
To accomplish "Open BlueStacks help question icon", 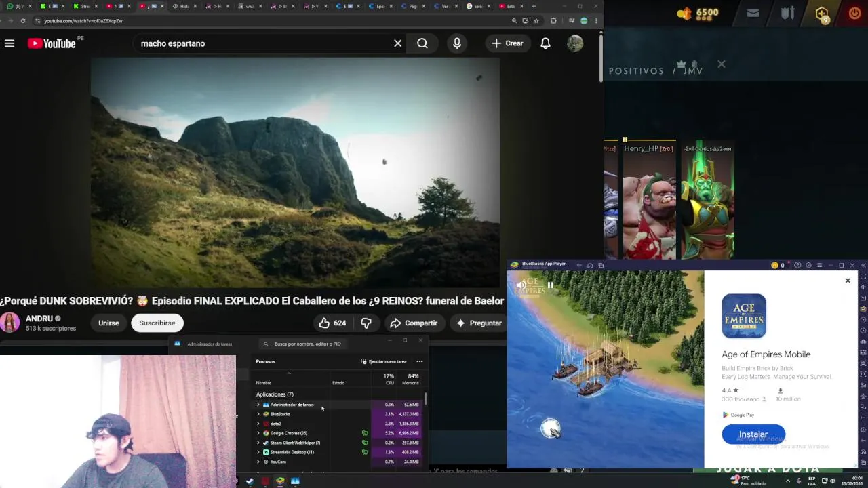I will click(x=808, y=265).
